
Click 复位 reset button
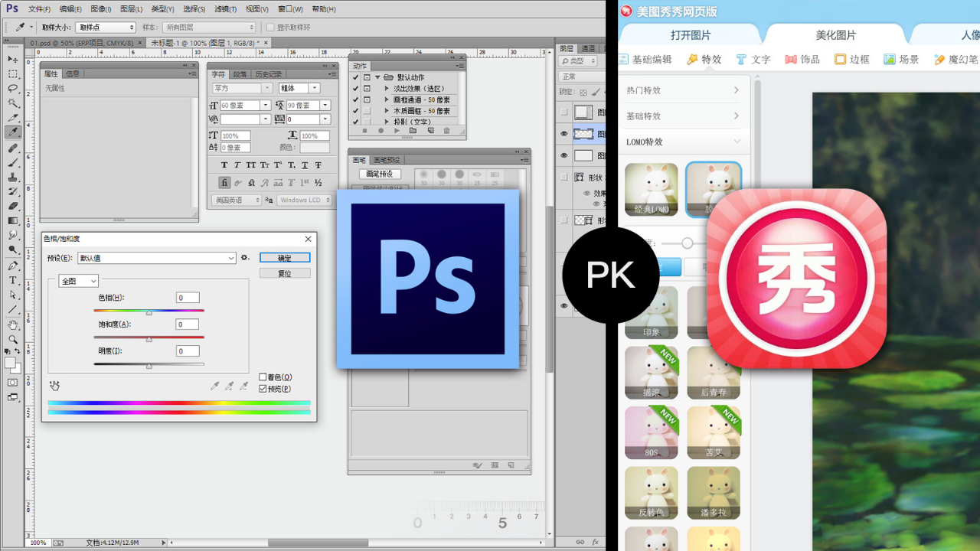[285, 273]
